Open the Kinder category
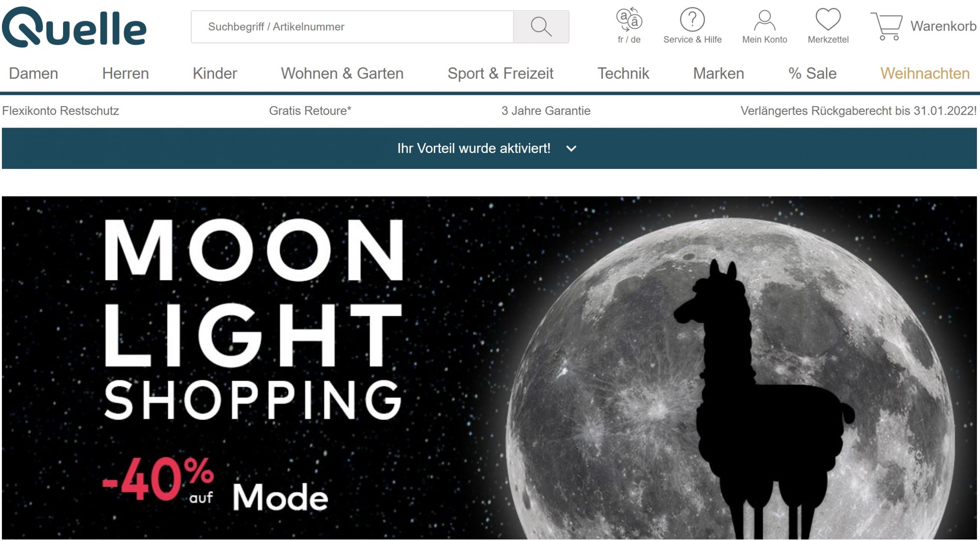Screen dimensions: 980x541 point(215,74)
